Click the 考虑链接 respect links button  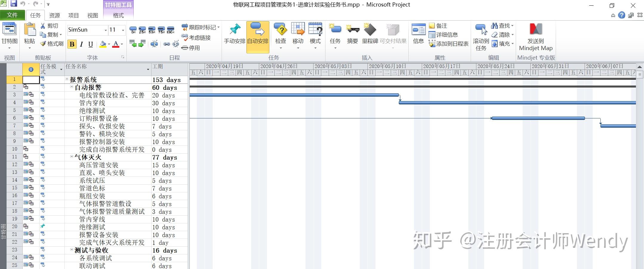[x=197, y=38]
